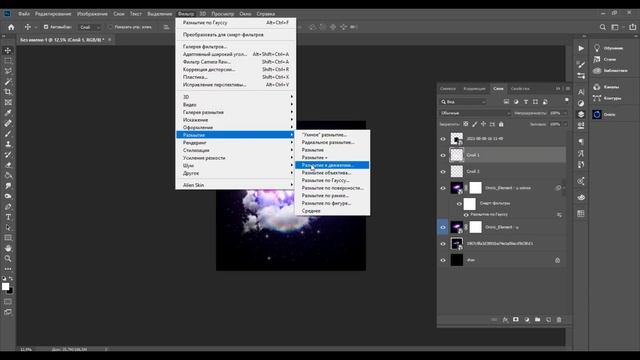
Task: Click the Смарт-фильтры white mask thumbnail
Action: click(x=470, y=203)
